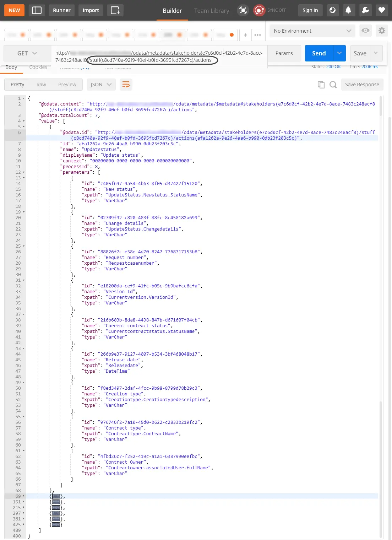The height and width of the screenshot is (540, 392).
Task: Click the proxy/interceptor satellite icon
Action: pos(243,10)
